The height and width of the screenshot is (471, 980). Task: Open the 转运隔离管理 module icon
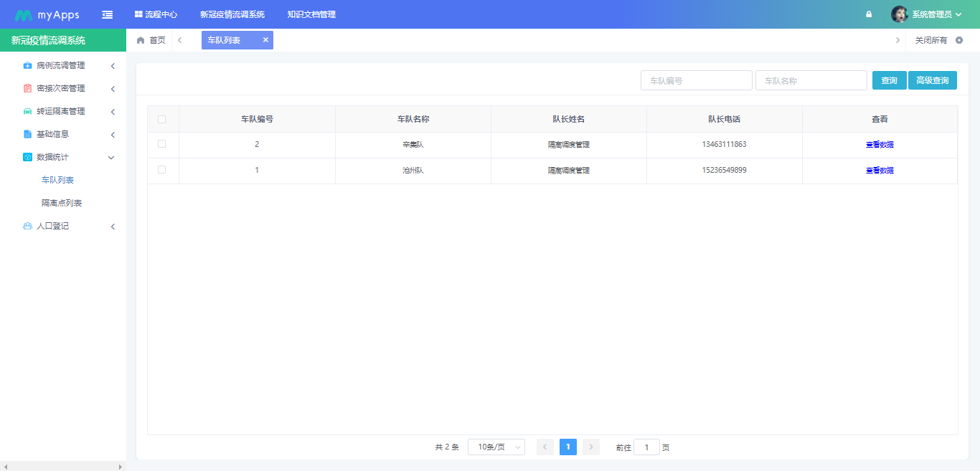(x=27, y=111)
